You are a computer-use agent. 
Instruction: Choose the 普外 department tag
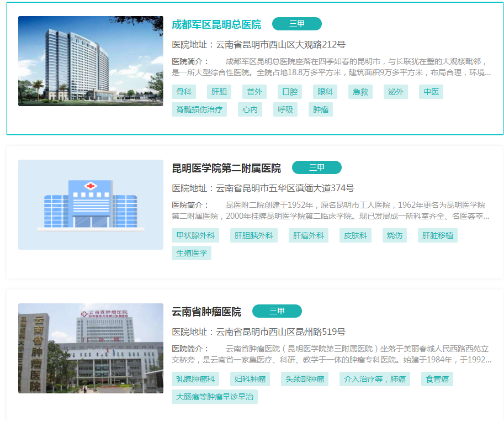(x=254, y=92)
